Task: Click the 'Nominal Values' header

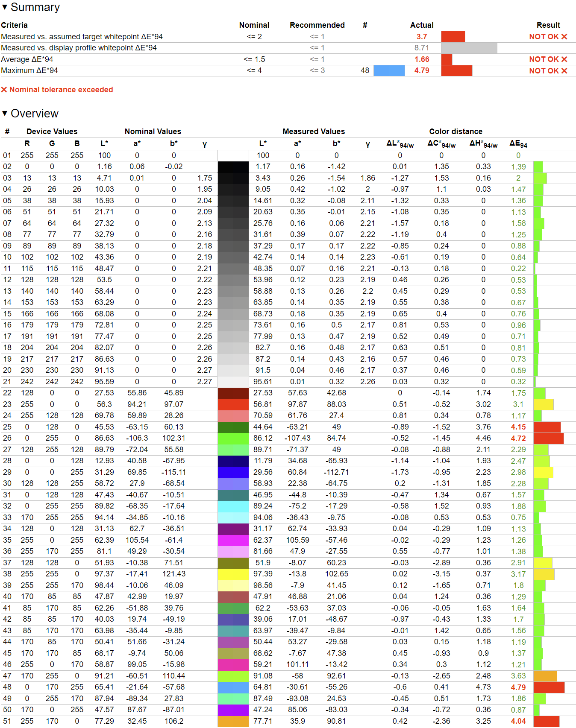Action: [153, 132]
